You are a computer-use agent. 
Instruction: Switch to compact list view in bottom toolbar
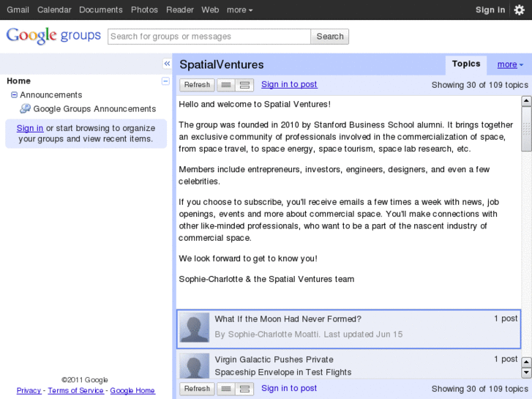(x=226, y=389)
